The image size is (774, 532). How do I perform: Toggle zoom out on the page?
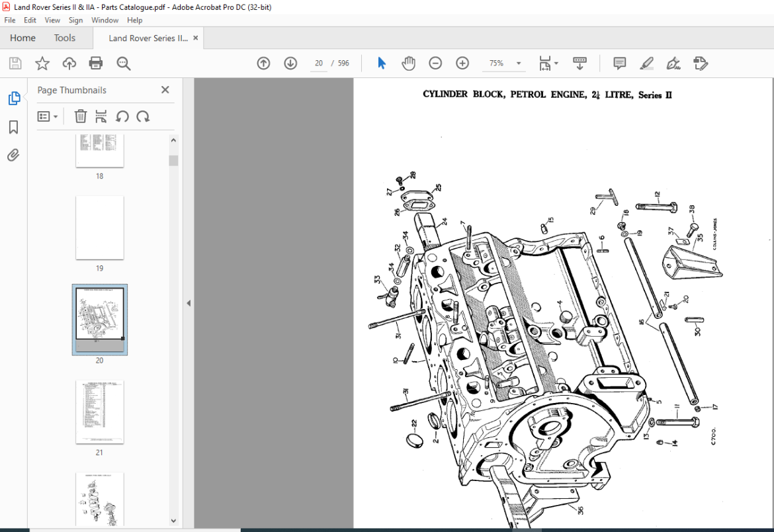(x=435, y=63)
